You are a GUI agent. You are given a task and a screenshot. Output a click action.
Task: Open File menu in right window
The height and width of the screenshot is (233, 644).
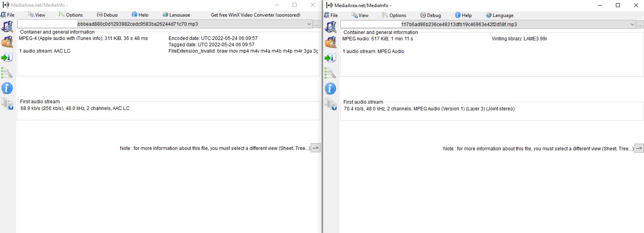click(331, 15)
